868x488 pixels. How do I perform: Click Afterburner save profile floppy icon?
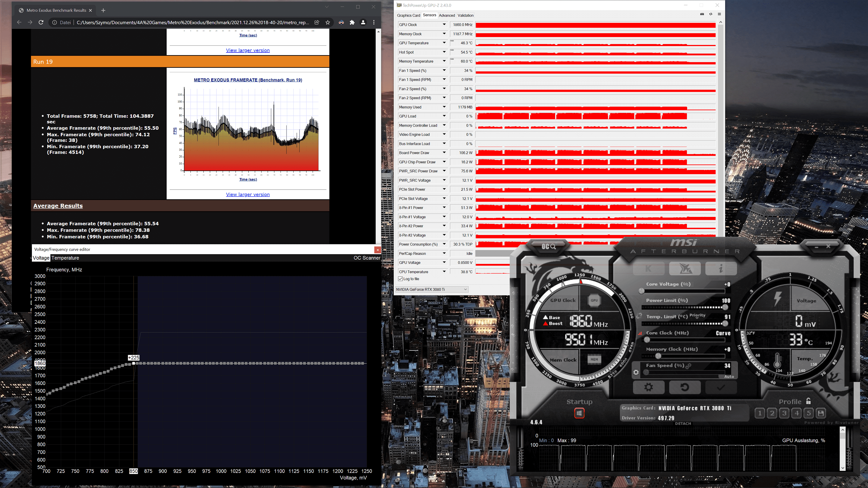click(x=821, y=413)
